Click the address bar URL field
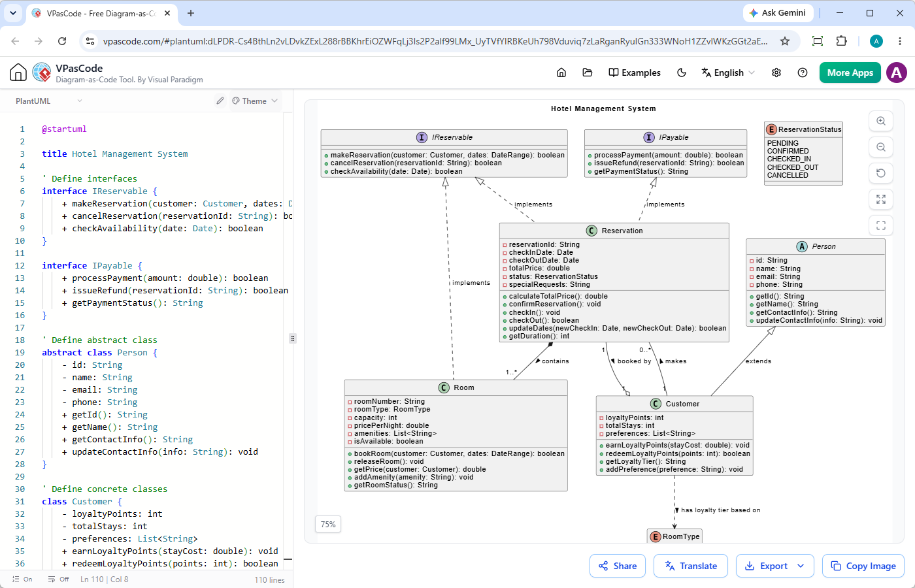915x588 pixels. coord(435,41)
